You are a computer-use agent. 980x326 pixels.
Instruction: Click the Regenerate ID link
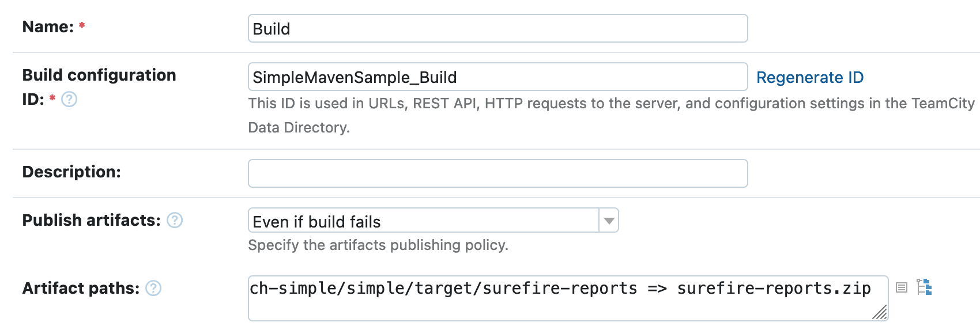(809, 77)
